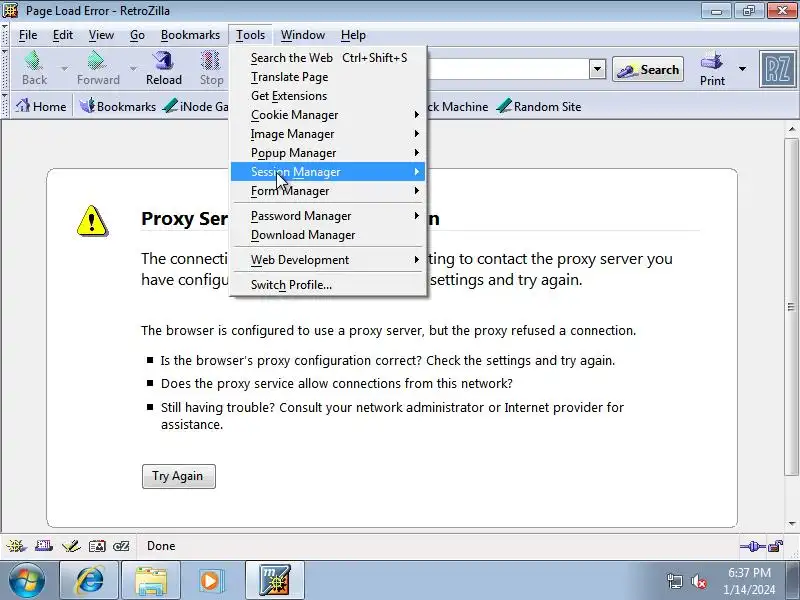Collapse the personal toolbar grippy
800x600 pixels.
(x=5, y=106)
